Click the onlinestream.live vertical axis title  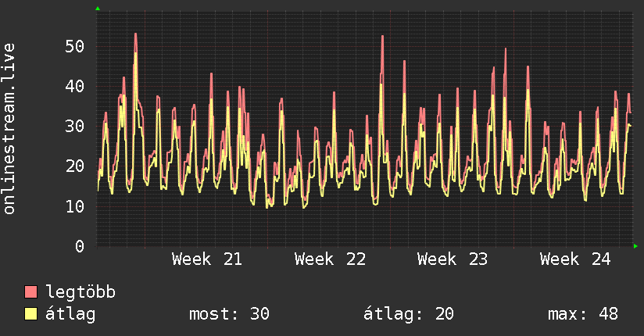9,129
